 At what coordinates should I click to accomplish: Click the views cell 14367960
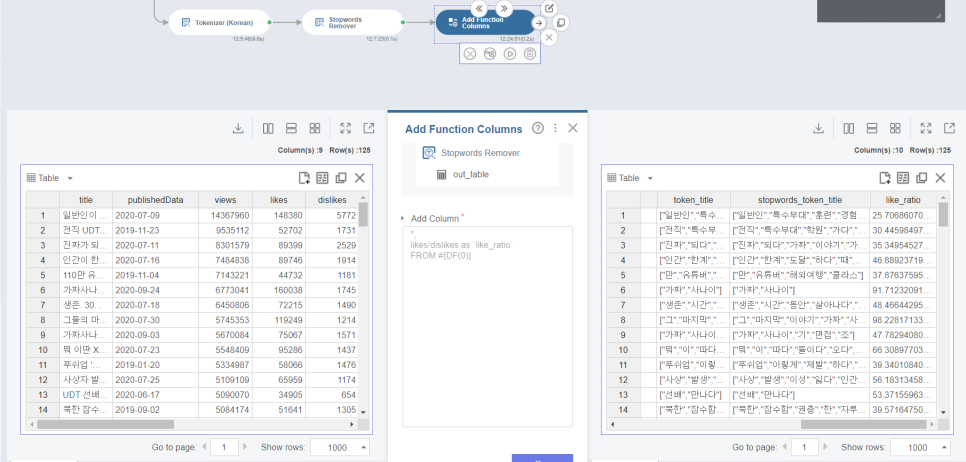coord(225,216)
